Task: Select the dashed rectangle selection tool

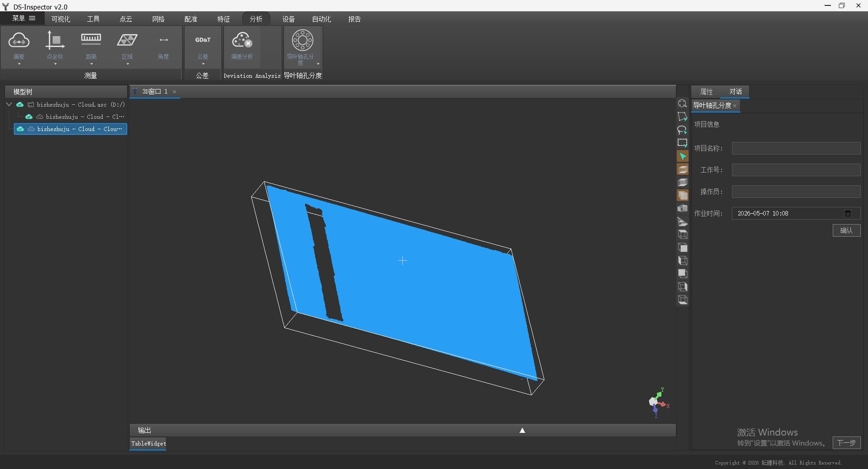Action: (x=682, y=143)
